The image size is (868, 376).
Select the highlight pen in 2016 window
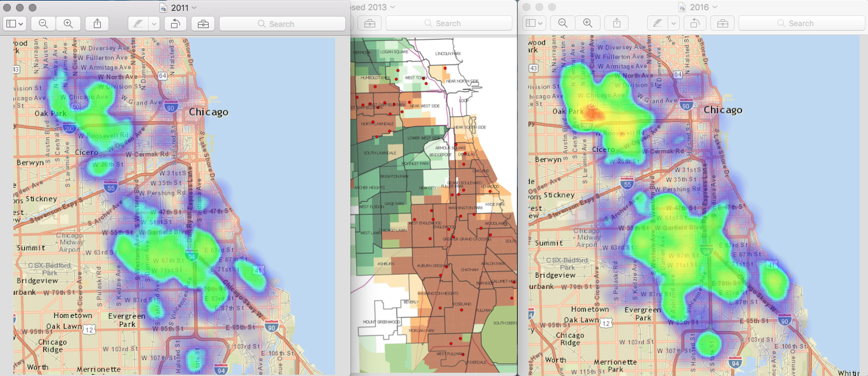click(x=657, y=23)
